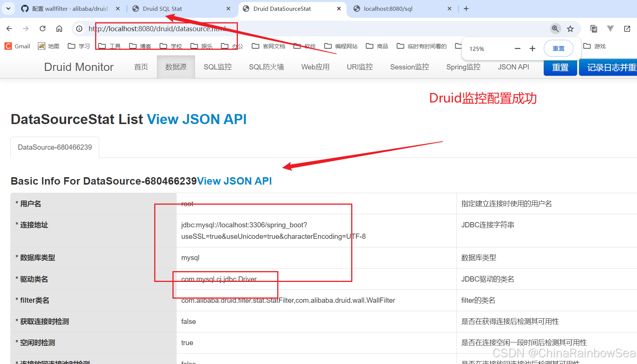Image resolution: width=637 pixels, height=364 pixels.
Task: Open the Web应用 menu item
Action: click(316, 67)
